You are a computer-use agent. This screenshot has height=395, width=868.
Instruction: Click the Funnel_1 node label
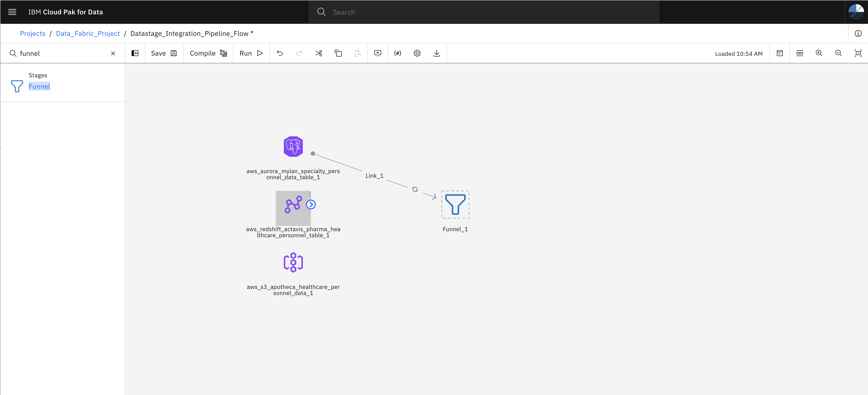(455, 229)
